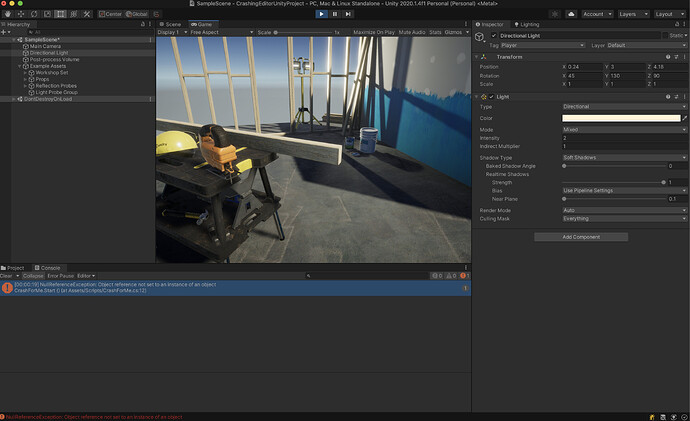690x421 pixels.
Task: Select the Scale tool
Action: tap(47, 14)
